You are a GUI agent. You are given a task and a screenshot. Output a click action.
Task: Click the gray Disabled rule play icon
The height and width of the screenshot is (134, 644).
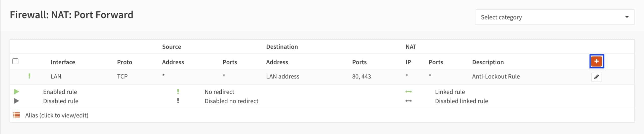pyautogui.click(x=16, y=101)
